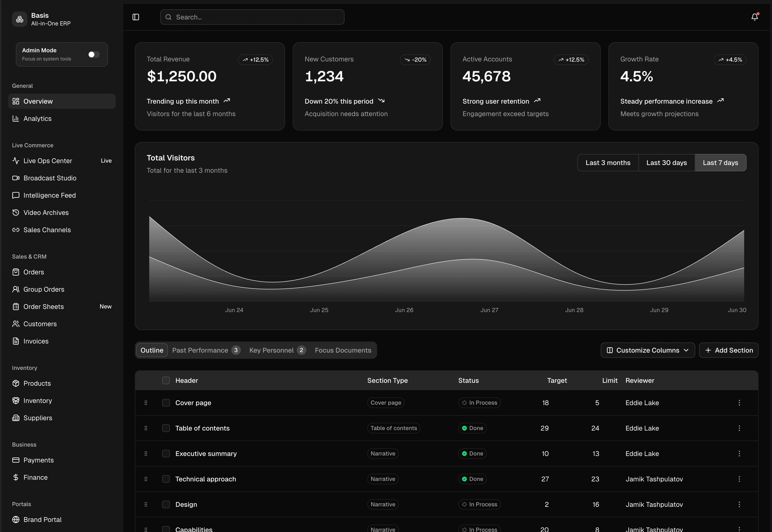Show visitors for Last 3 months
Screen dimensions: 772x532
[x=608, y=163]
